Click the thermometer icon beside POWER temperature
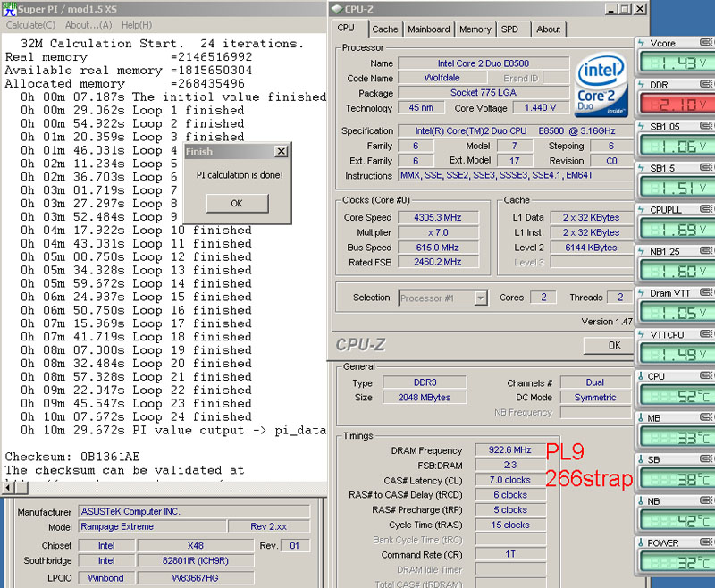Screen dimensions: 715x588 coord(641,543)
